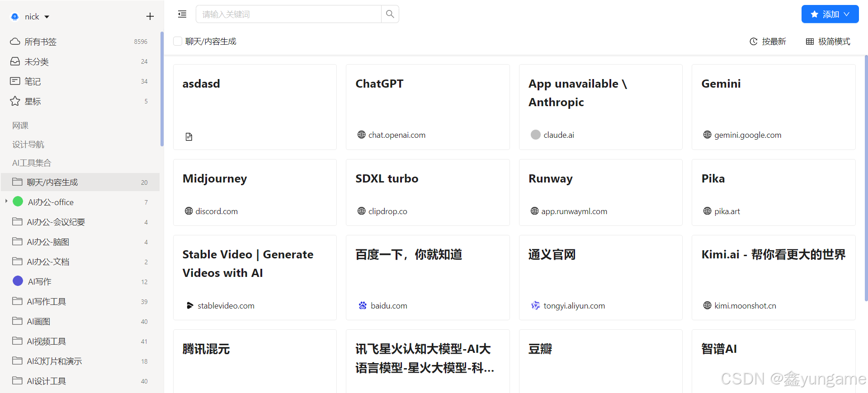
Task: Click globe icon beside pika.art
Action: point(708,211)
